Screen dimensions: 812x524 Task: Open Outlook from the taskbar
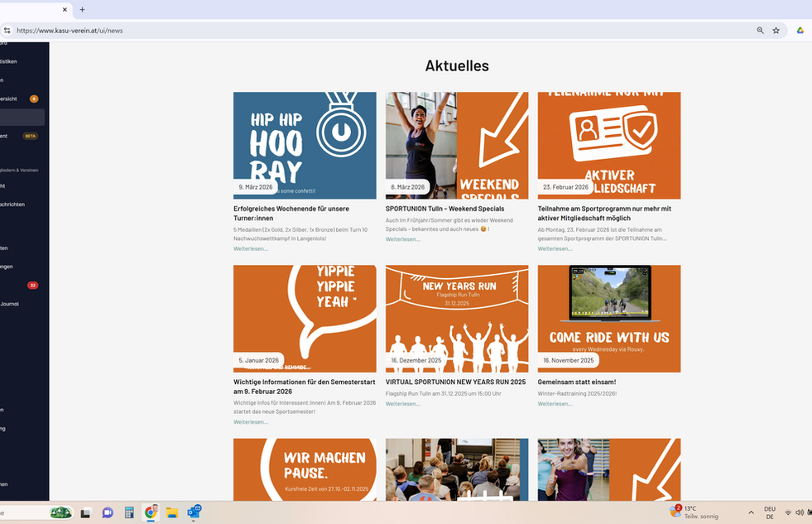click(194, 512)
